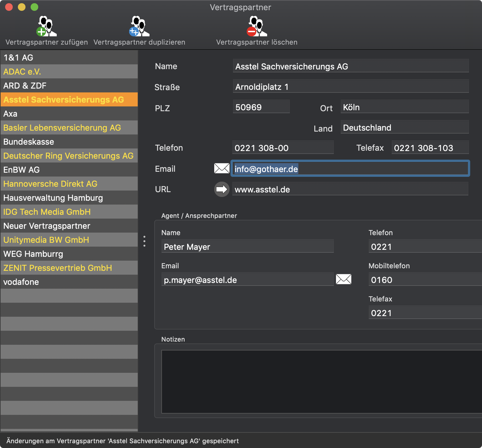
Task: Select Unitymedia BW GmbH entry
Action: click(69, 240)
